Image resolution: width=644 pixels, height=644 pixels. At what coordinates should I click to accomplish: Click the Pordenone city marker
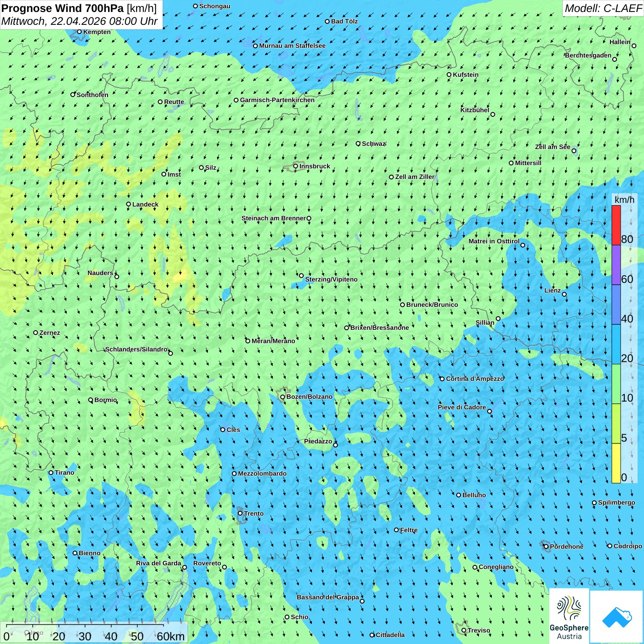546,546
